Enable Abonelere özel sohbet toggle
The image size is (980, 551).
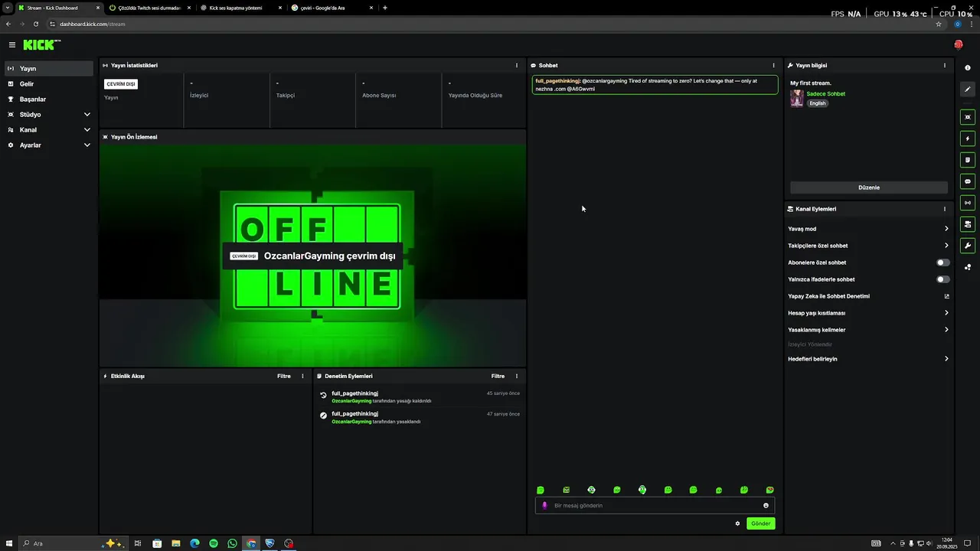click(x=943, y=262)
